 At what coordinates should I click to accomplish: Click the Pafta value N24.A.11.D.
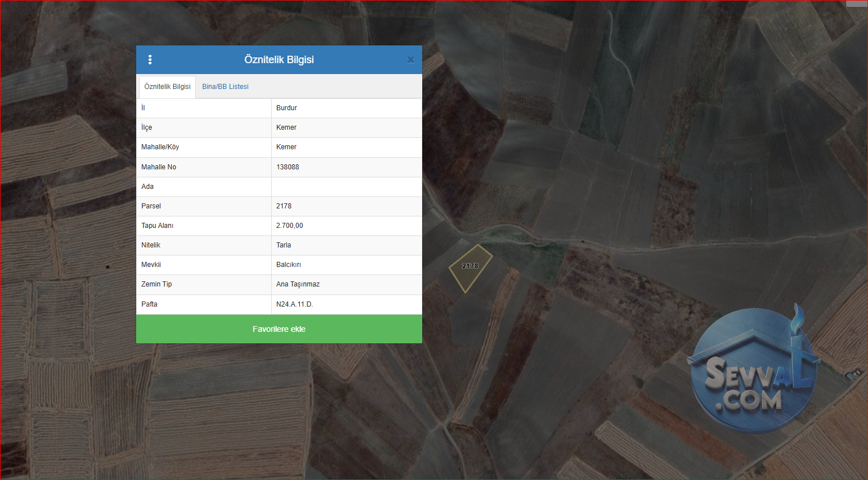(x=295, y=304)
